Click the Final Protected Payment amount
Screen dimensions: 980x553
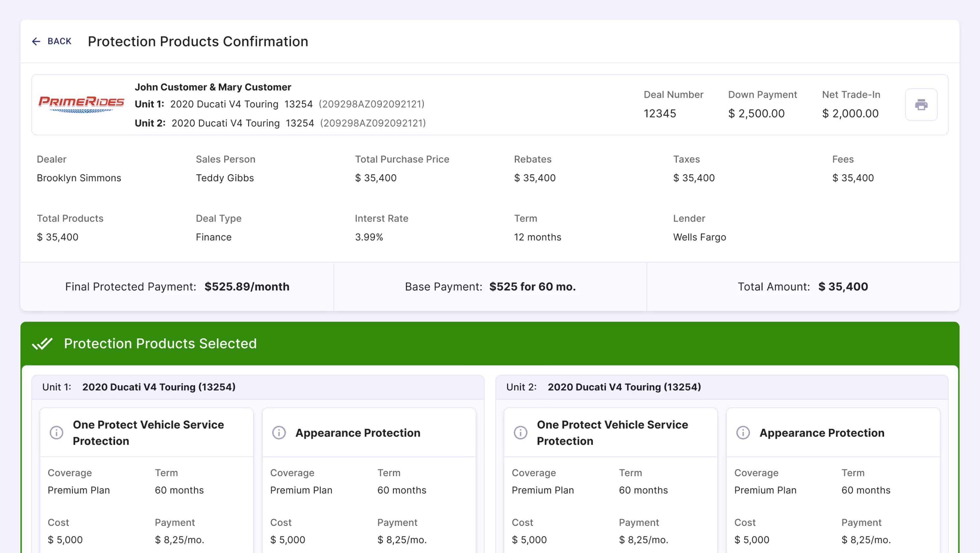pos(247,286)
